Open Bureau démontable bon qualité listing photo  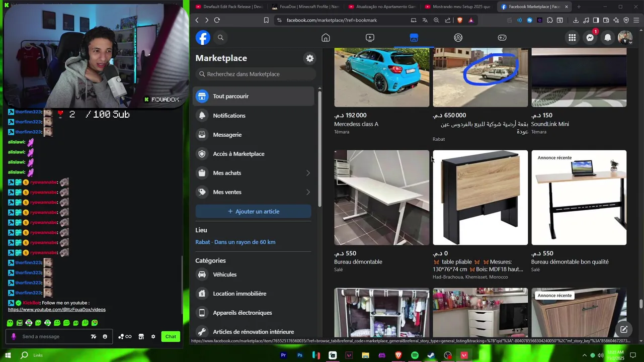coord(579,198)
